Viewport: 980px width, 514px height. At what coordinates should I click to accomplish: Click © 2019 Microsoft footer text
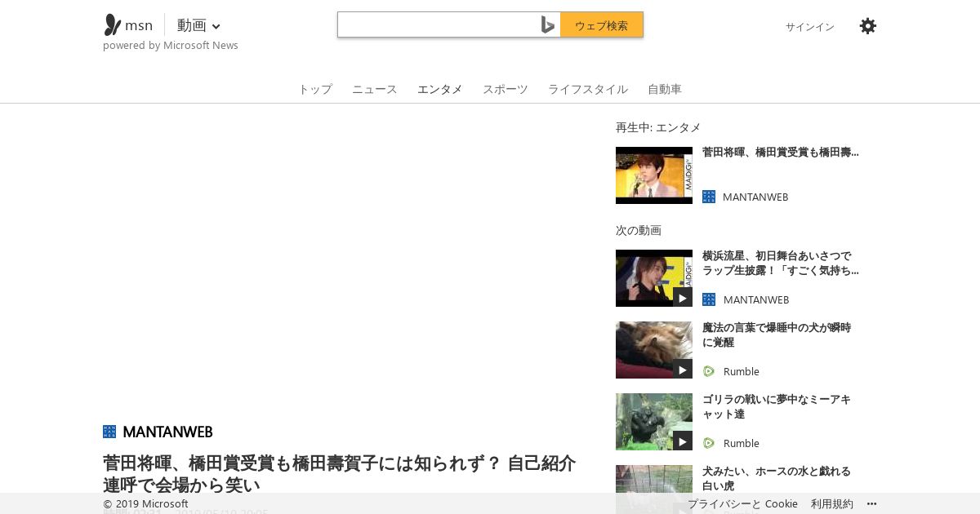click(x=145, y=503)
